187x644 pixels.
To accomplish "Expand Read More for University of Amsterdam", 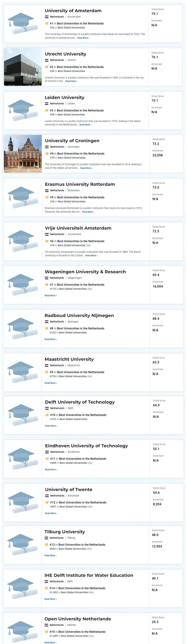I will [x=83, y=38].
